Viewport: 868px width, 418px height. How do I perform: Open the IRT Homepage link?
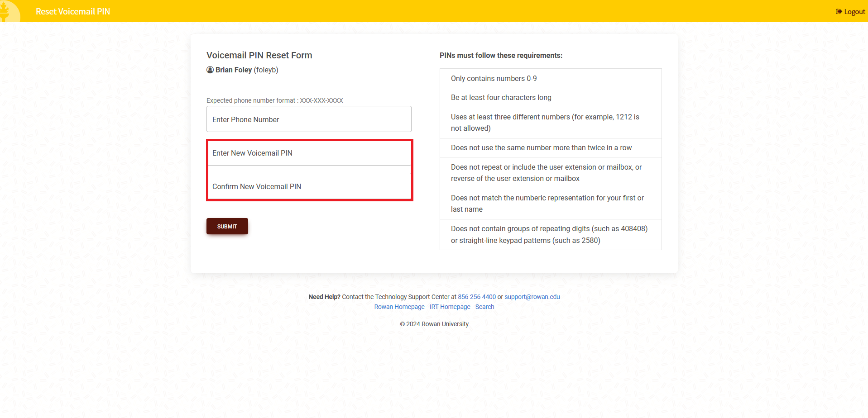coord(450,307)
